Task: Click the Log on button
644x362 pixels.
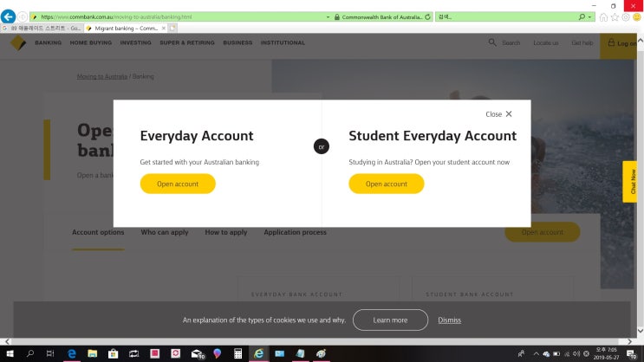Action: coord(619,46)
